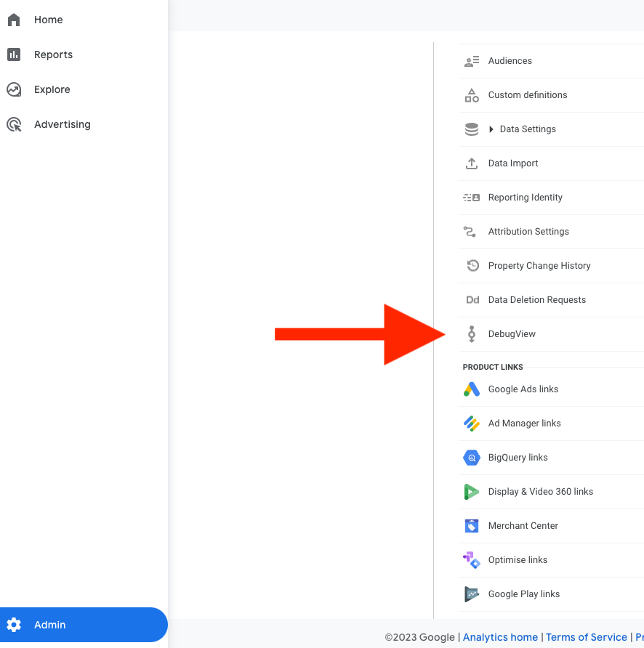Click the Display & Video 360 icon
This screenshot has height=648, width=644.
[472, 492]
